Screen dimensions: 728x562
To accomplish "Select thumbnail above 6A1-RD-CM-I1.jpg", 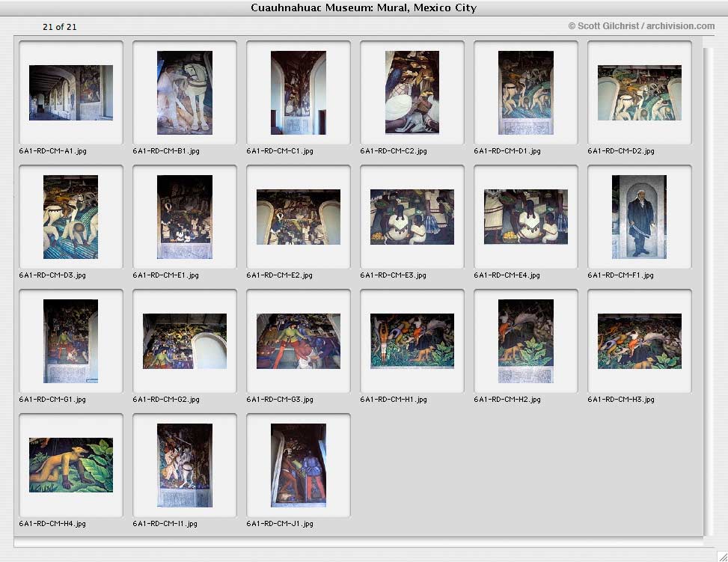I will 185,465.
